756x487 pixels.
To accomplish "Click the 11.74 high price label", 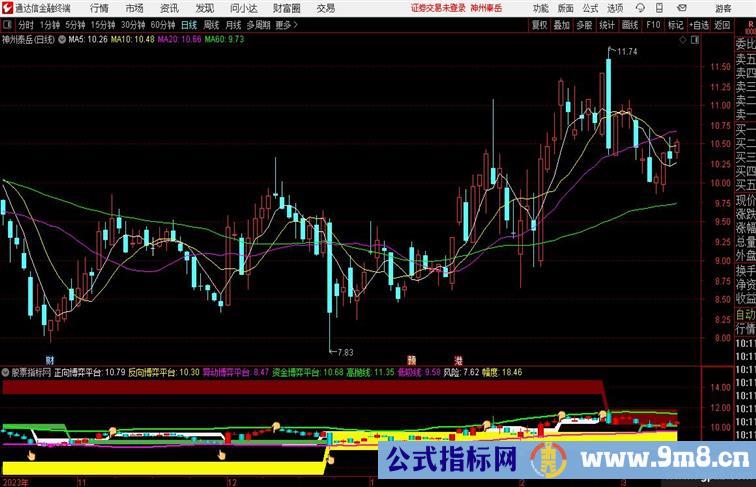I will coord(626,51).
